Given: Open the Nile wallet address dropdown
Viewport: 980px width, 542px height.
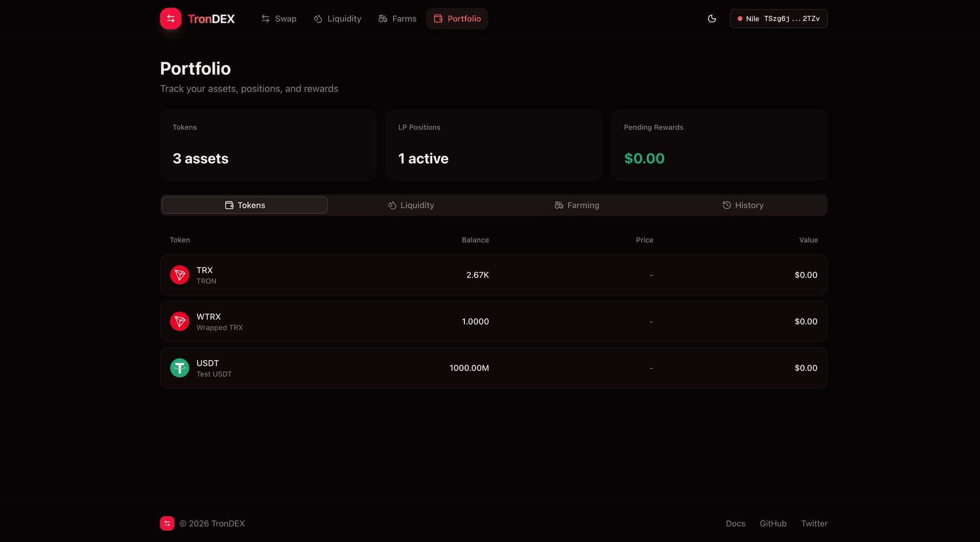Looking at the screenshot, I should click(x=778, y=19).
